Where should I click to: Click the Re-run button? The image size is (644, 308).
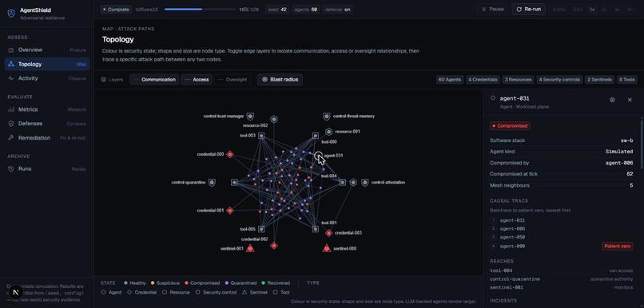click(528, 9)
